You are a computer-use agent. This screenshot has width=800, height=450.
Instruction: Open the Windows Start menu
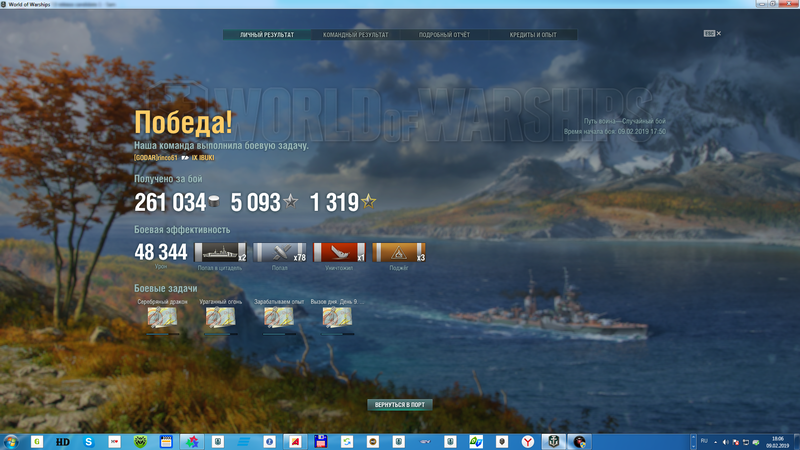click(11, 441)
